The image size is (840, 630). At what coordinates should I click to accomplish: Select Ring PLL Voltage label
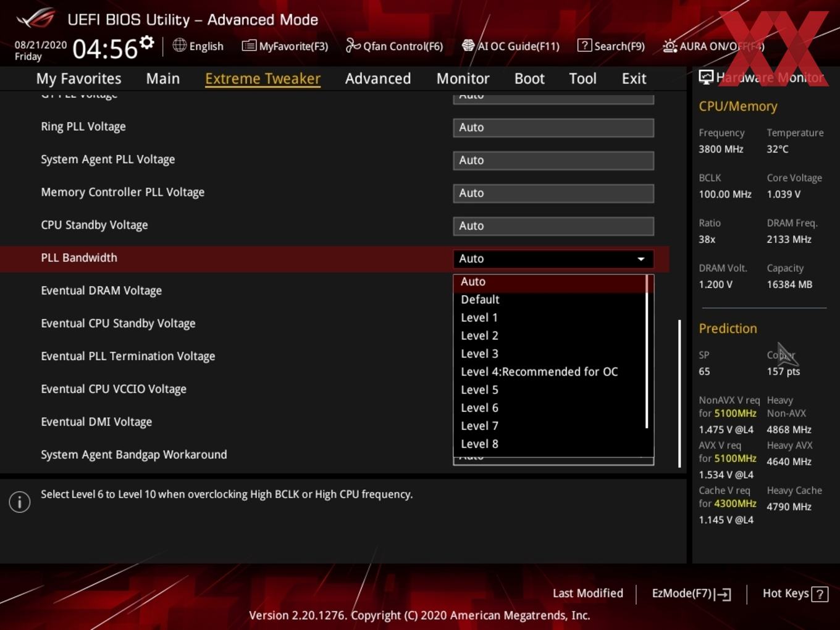83,127
